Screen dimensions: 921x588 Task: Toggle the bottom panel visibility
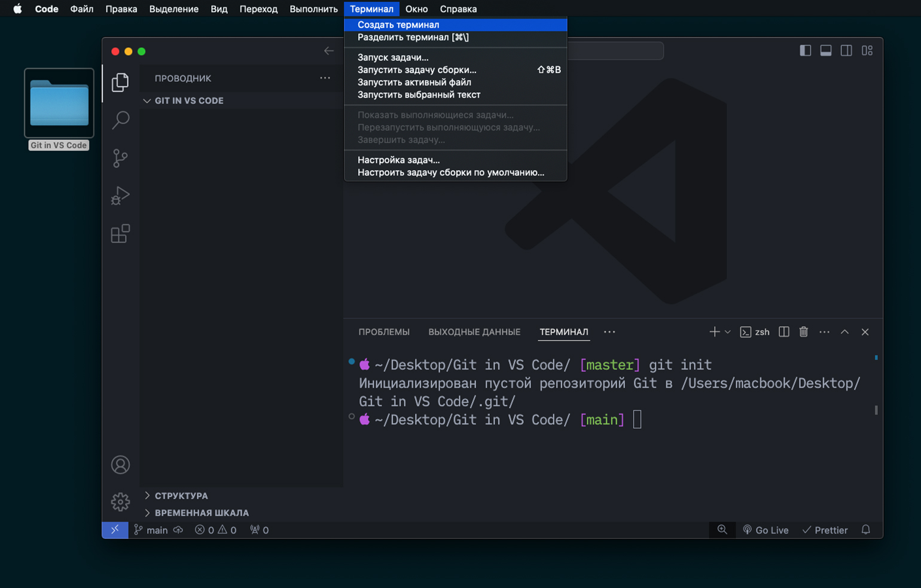826,51
